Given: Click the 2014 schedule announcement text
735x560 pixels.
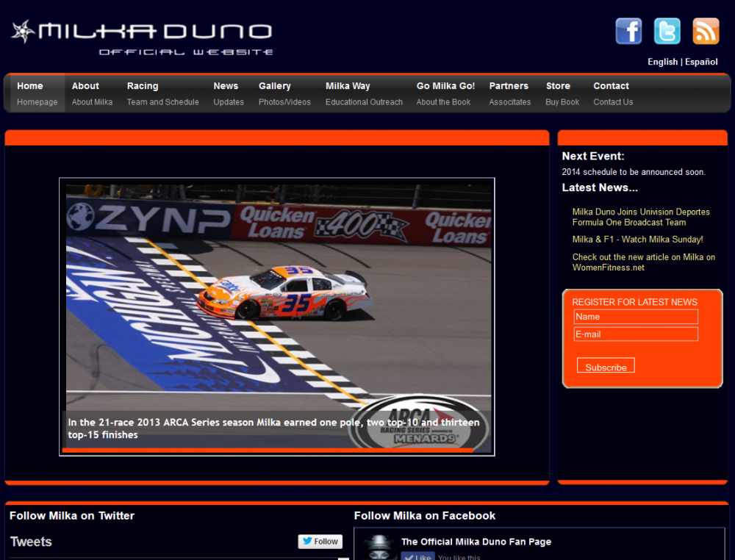Looking at the screenshot, I should click(x=634, y=172).
